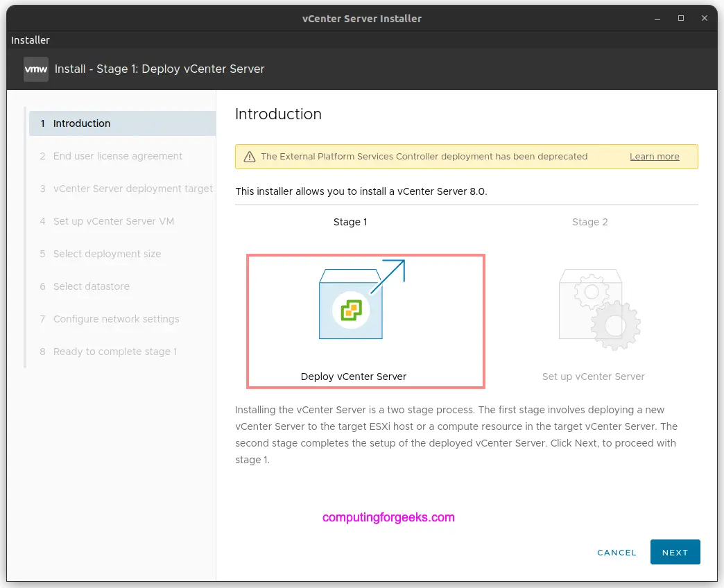Viewport: 724px width, 588px height.
Task: Select the Deploy vCenter Server stage icon
Action: click(365, 320)
